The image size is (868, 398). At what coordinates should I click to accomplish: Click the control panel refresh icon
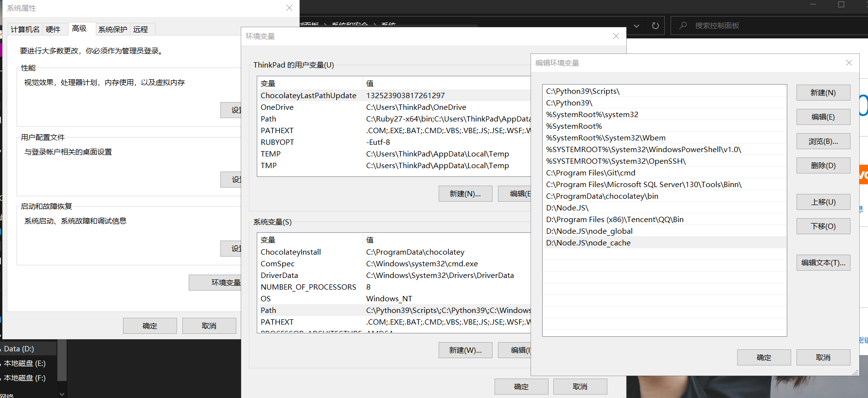(655, 26)
